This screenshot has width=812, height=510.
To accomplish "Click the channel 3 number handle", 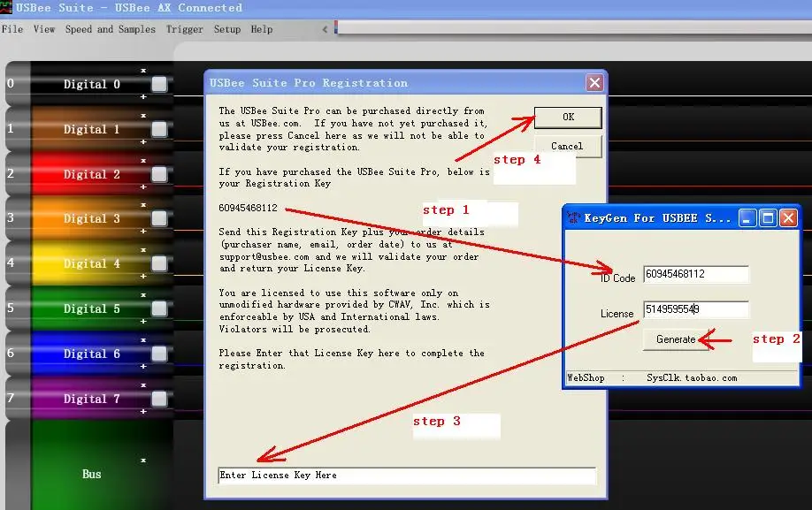I will click(17, 217).
